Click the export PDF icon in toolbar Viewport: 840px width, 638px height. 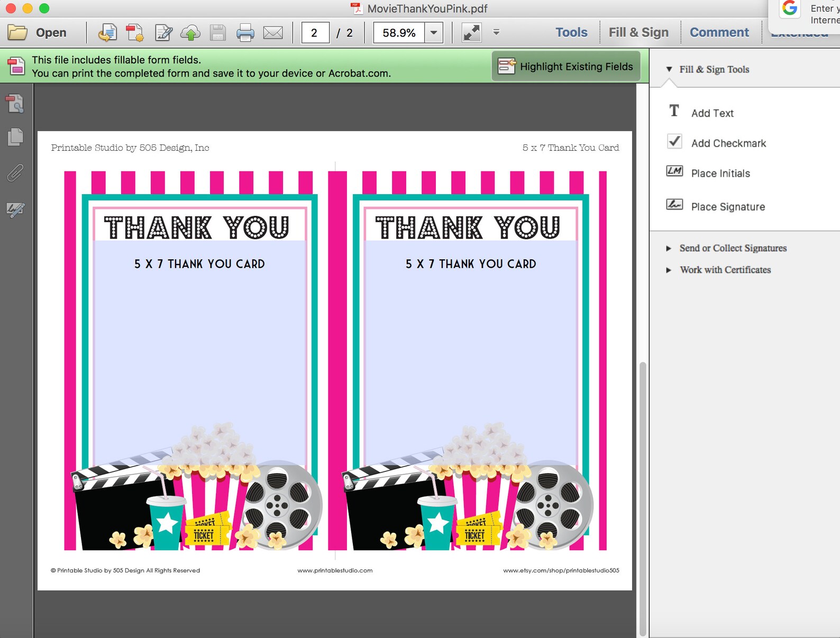tap(107, 33)
